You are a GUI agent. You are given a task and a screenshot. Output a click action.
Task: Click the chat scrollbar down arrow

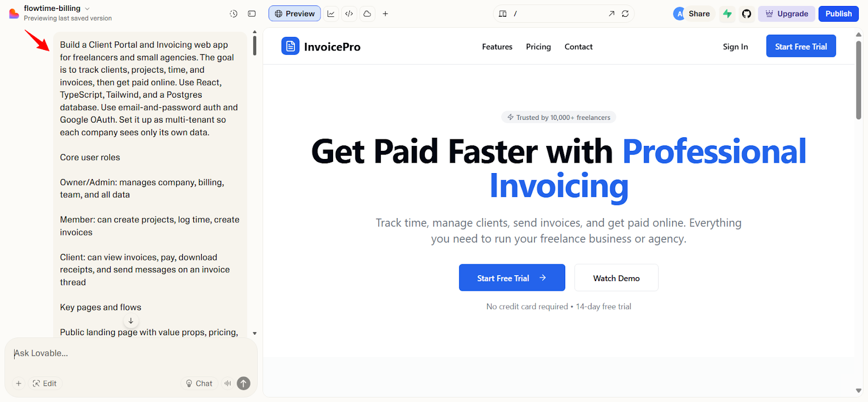click(x=254, y=333)
